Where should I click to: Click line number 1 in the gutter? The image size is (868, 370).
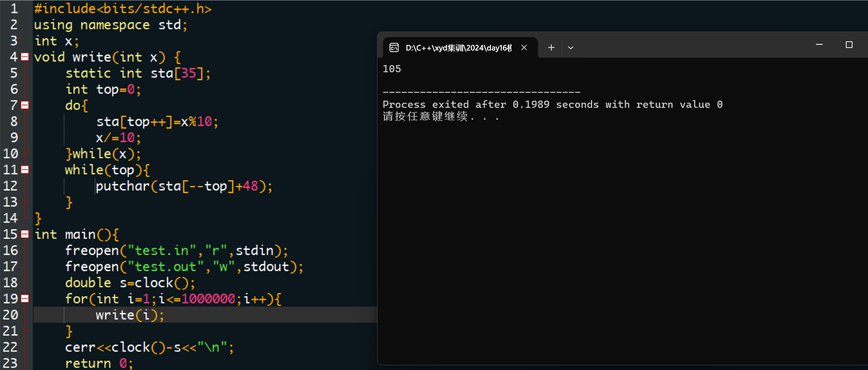[x=14, y=9]
